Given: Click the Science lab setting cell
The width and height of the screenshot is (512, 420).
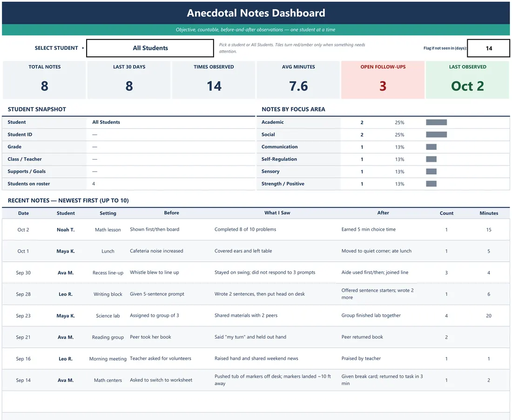Looking at the screenshot, I should (108, 316).
